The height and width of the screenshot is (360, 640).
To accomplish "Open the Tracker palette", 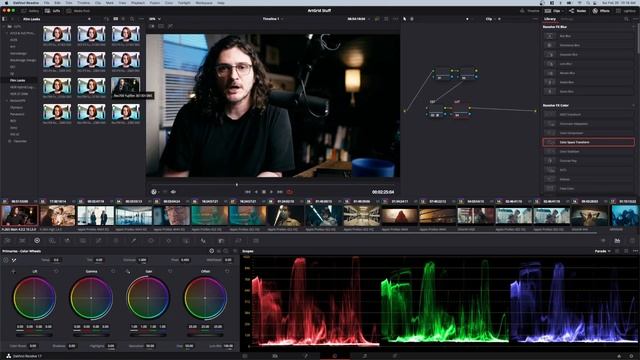I will [x=169, y=241].
